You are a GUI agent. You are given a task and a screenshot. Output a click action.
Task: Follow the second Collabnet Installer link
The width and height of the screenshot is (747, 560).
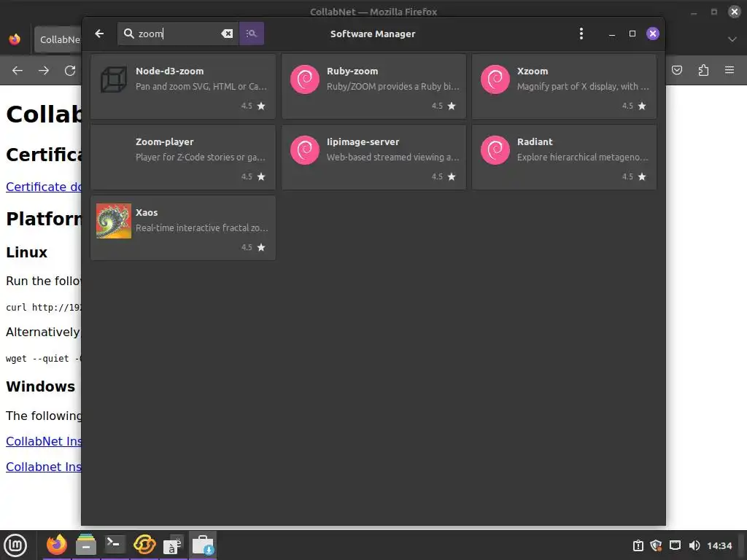(43, 467)
